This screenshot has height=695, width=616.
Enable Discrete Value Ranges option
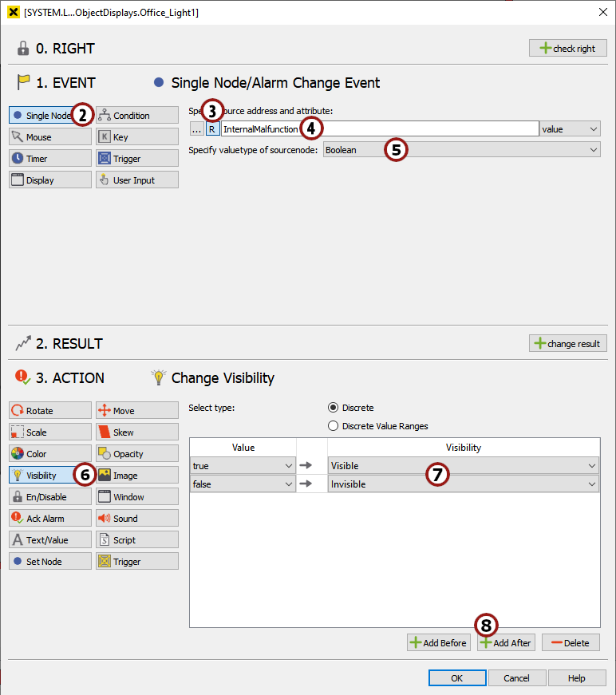click(334, 426)
